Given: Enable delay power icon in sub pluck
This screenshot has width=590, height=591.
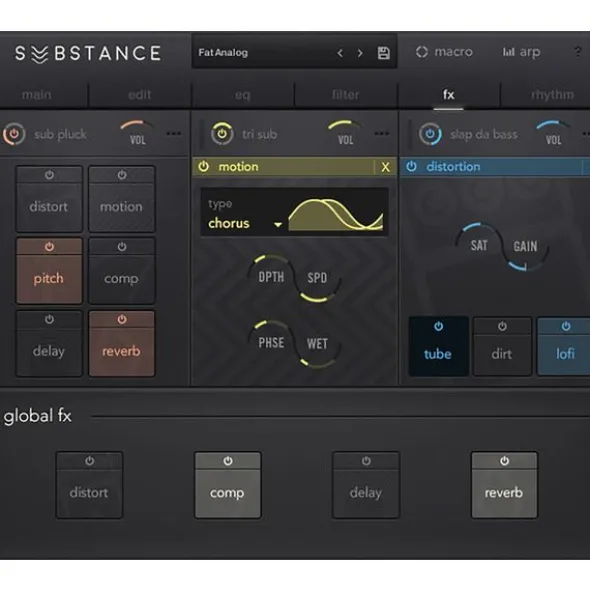Looking at the screenshot, I should [x=49, y=320].
